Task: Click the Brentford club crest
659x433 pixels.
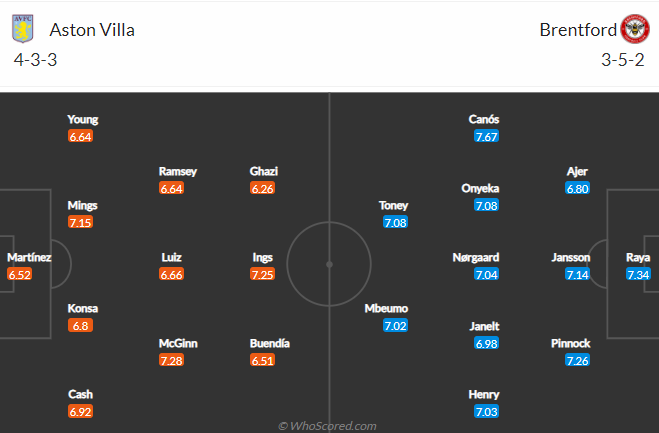Action: [x=635, y=29]
